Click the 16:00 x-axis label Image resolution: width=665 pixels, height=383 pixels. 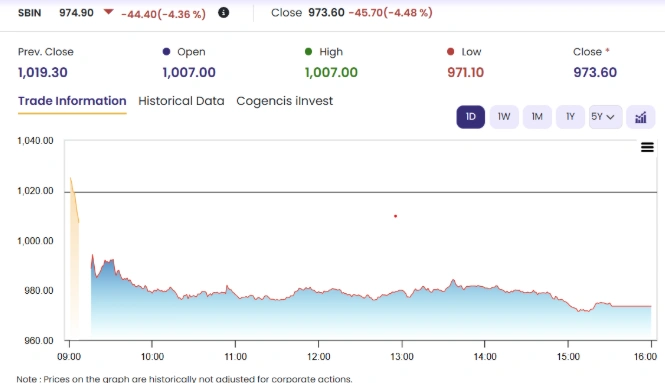click(x=645, y=357)
